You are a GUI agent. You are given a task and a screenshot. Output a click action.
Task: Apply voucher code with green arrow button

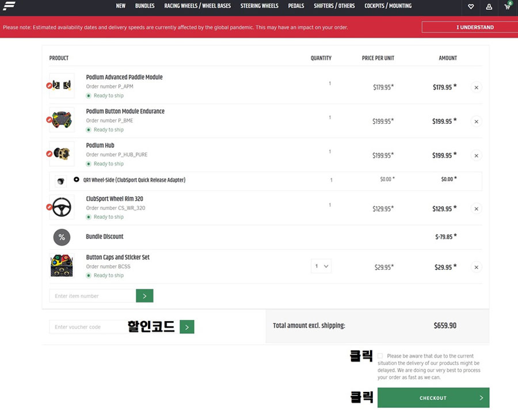(187, 327)
